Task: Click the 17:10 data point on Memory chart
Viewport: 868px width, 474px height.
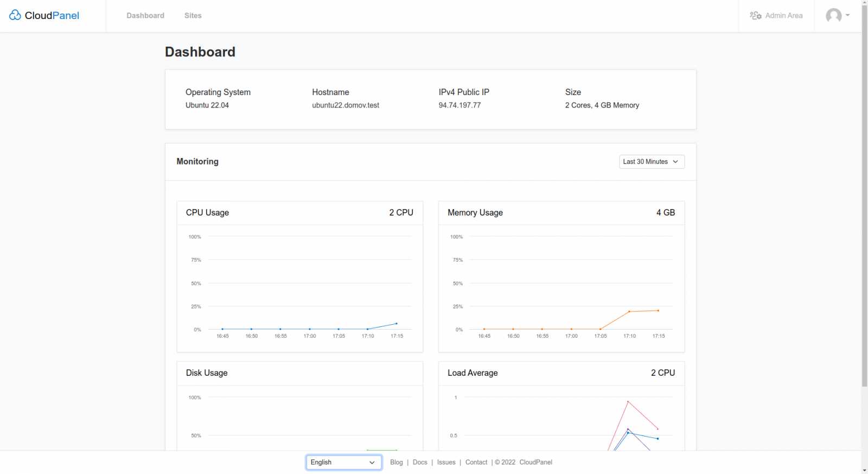Action: (629, 312)
